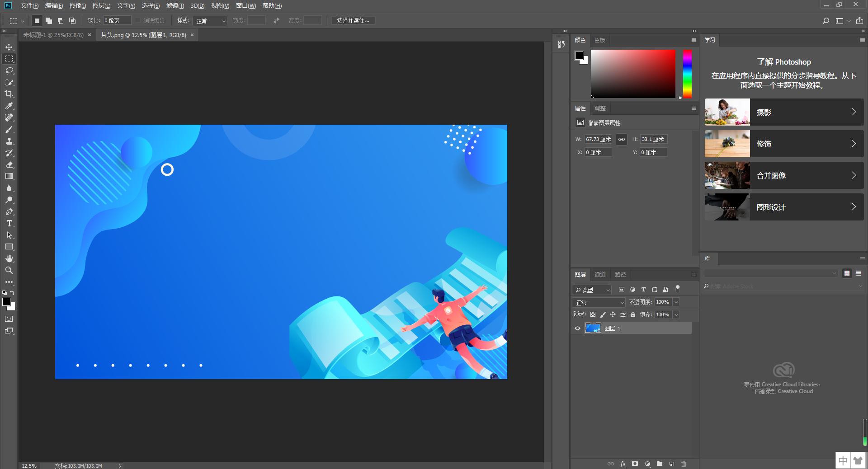Delete layer using trash icon
This screenshot has height=469, width=868.
click(684, 464)
